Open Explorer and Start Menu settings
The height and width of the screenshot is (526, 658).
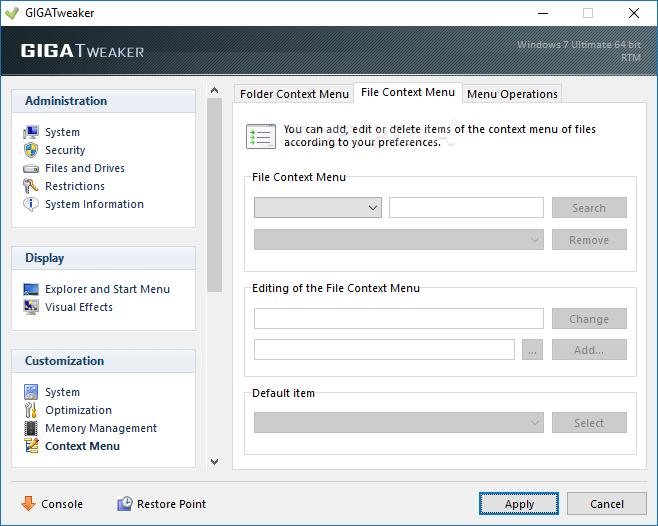coord(107,289)
